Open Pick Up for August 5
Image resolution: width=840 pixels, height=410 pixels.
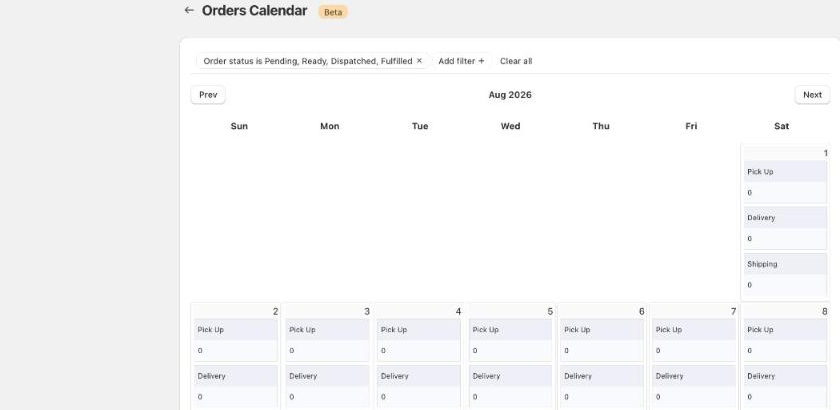coord(511,340)
